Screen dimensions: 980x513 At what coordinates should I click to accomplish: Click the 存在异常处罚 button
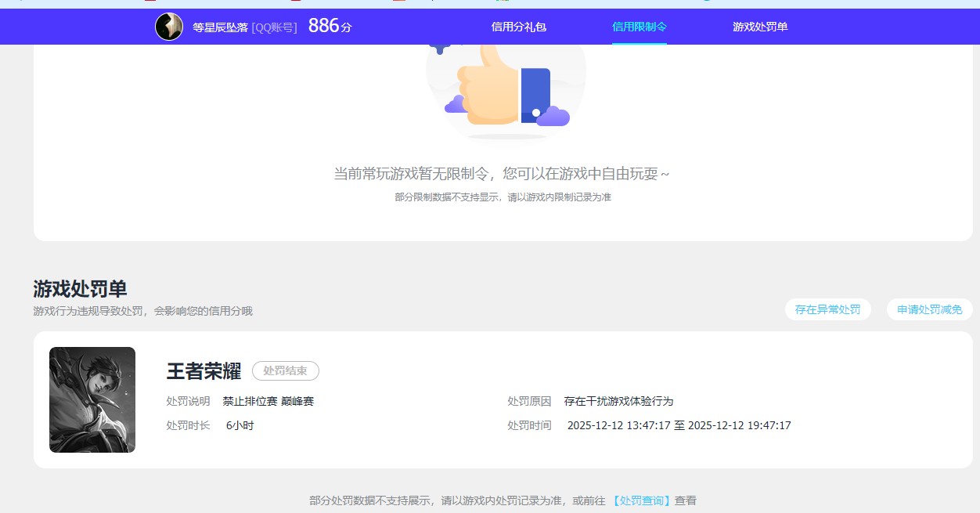(x=827, y=309)
